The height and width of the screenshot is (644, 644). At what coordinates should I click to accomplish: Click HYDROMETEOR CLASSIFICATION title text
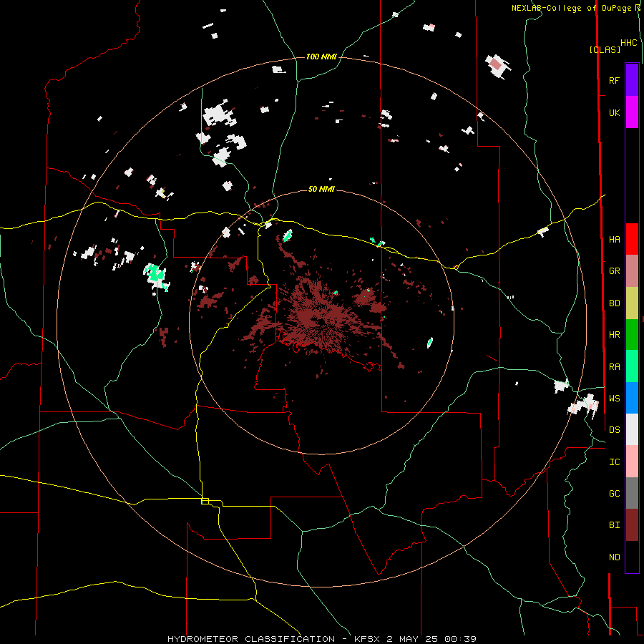(251, 639)
